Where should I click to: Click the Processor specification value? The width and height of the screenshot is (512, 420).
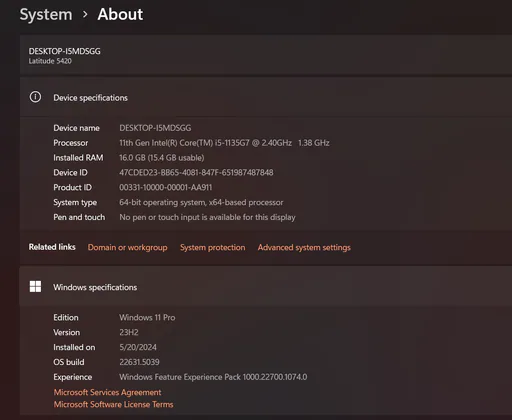224,143
